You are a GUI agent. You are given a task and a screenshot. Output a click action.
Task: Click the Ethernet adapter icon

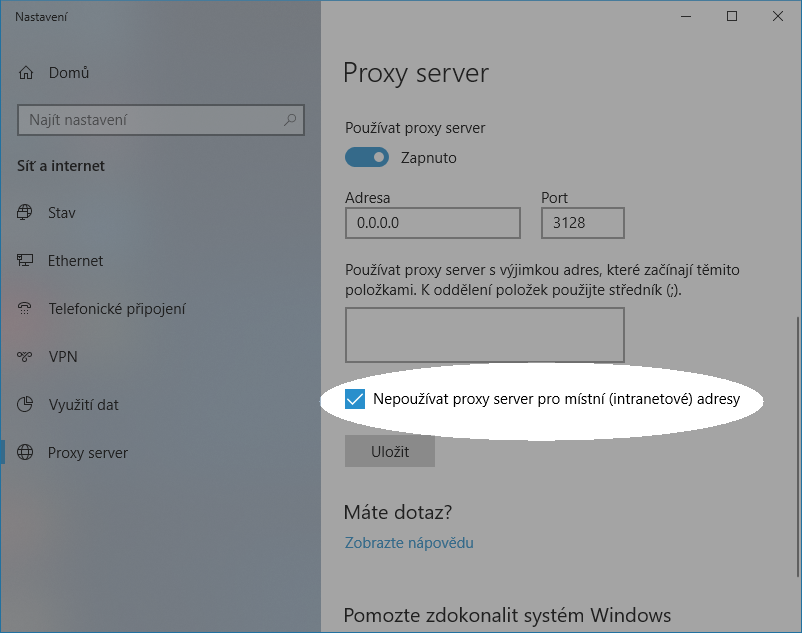23,260
